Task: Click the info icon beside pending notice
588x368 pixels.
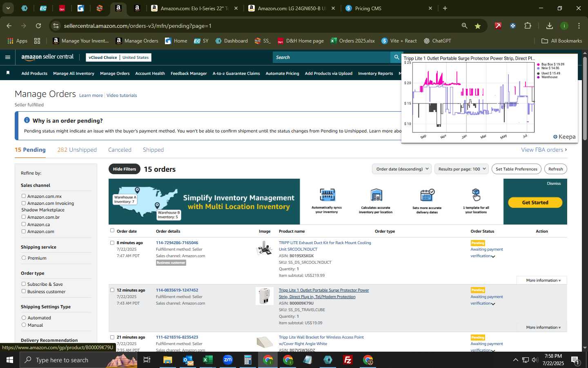Action: pyautogui.click(x=27, y=120)
